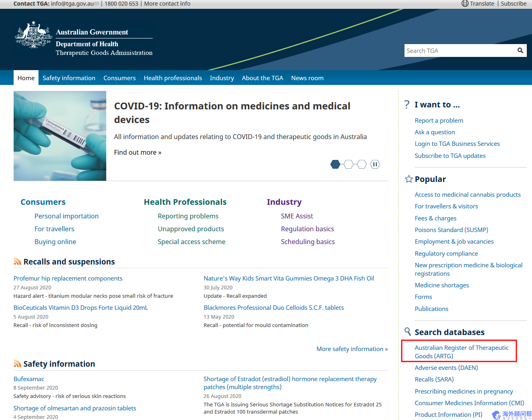Click the RSS icon beside Recalls and suspensions

[x=17, y=262]
